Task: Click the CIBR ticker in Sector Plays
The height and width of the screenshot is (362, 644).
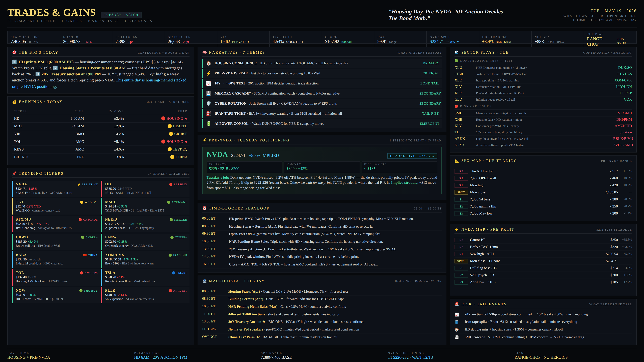Action: point(459,74)
